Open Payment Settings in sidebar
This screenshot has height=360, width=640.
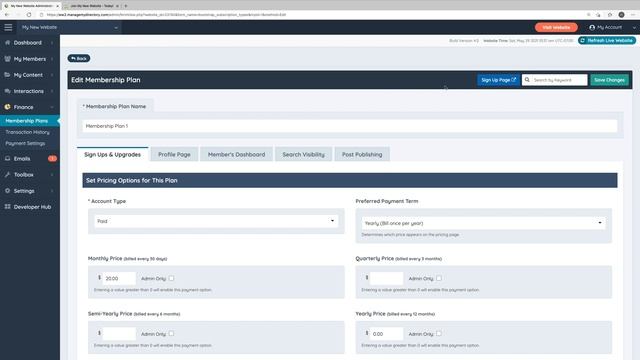[x=25, y=143]
